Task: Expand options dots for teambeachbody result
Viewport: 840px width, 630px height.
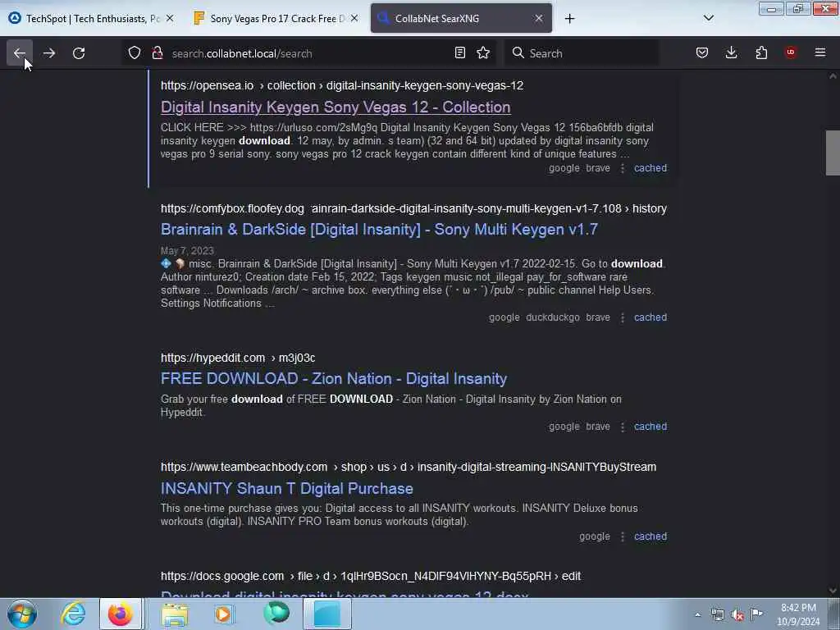Action: (x=623, y=536)
